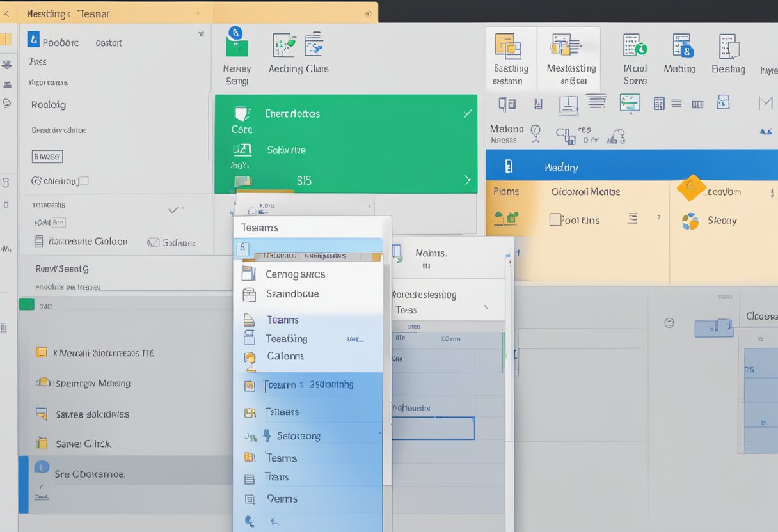Viewport: 778px width, 532px height.
Task: Check the Sodrudes checkbox
Action: pyautogui.click(x=154, y=242)
